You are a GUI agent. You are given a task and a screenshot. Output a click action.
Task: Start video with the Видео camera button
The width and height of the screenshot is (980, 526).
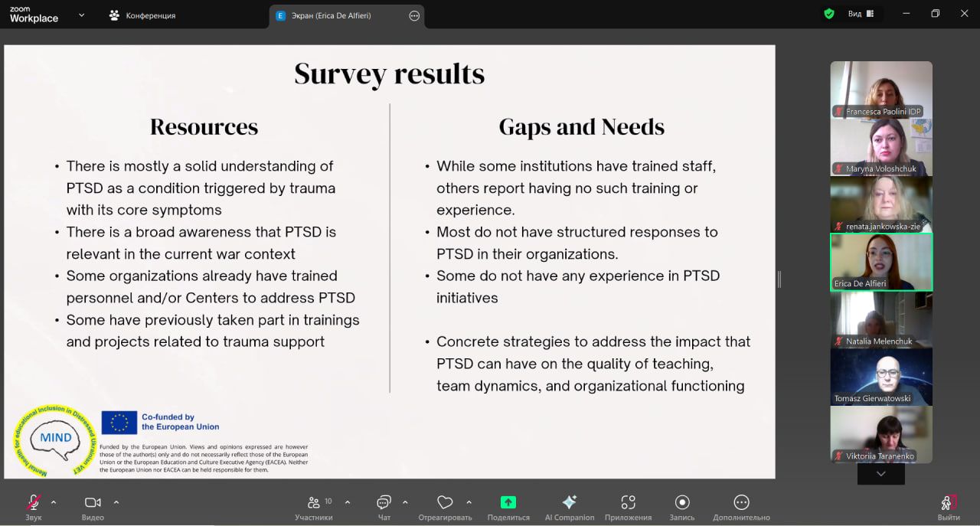(93, 507)
